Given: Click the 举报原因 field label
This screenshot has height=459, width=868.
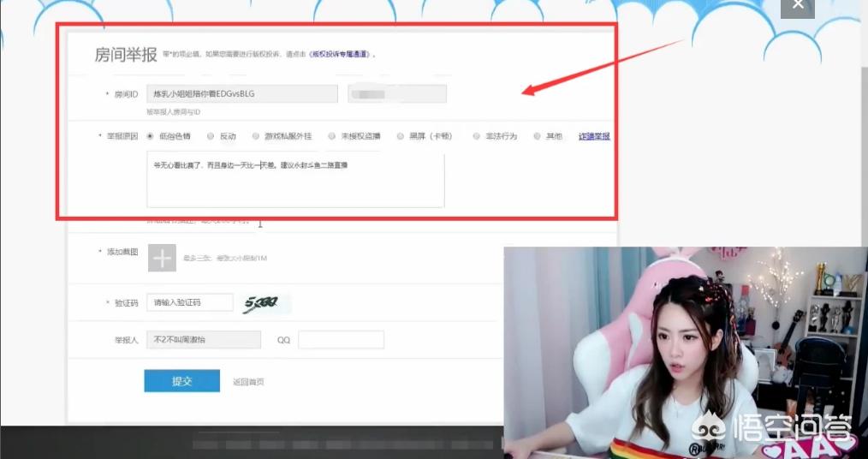Looking at the screenshot, I should coord(122,136).
